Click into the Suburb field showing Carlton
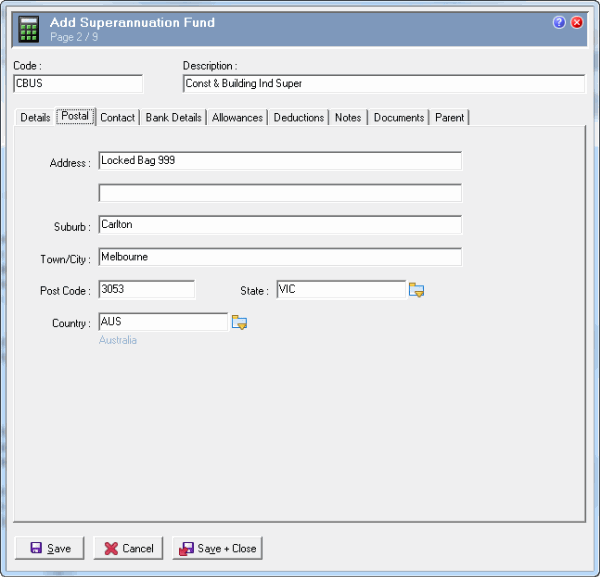This screenshot has height=577, width=600. click(x=280, y=225)
